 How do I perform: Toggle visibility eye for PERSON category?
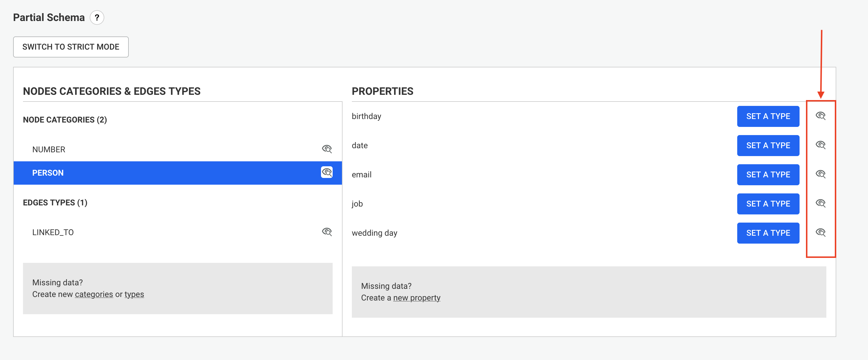(327, 172)
